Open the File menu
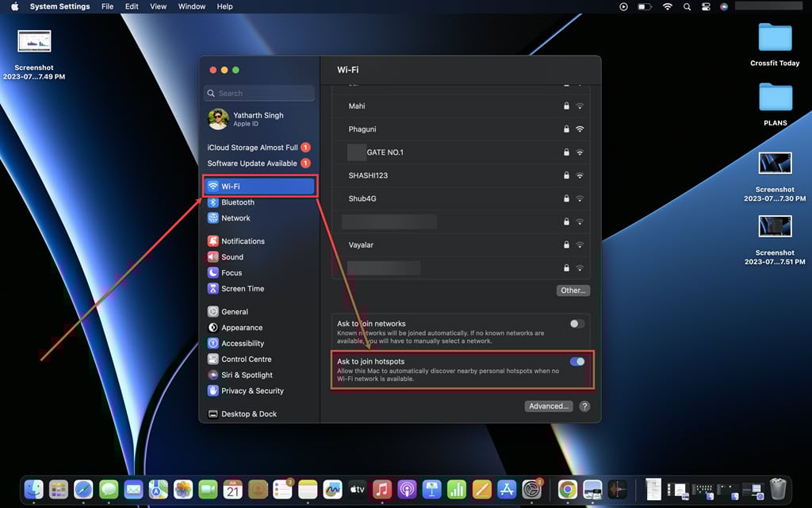812x508 pixels. 107,6
